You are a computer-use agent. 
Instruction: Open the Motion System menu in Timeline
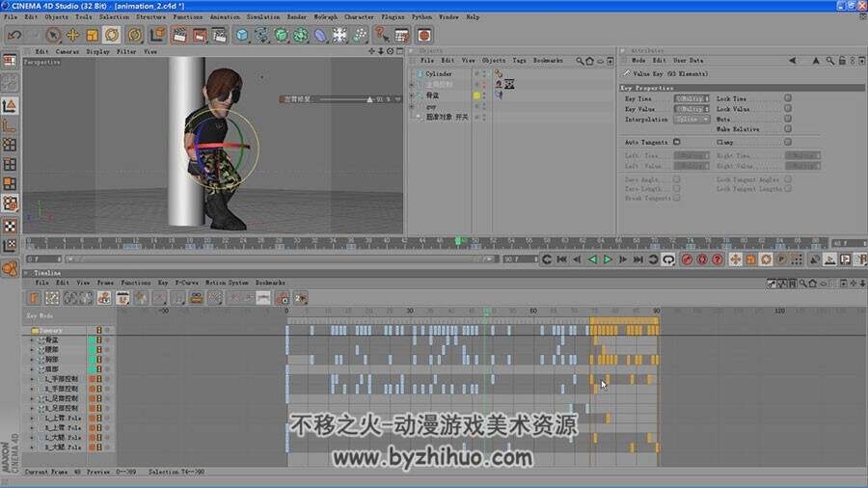tap(227, 283)
